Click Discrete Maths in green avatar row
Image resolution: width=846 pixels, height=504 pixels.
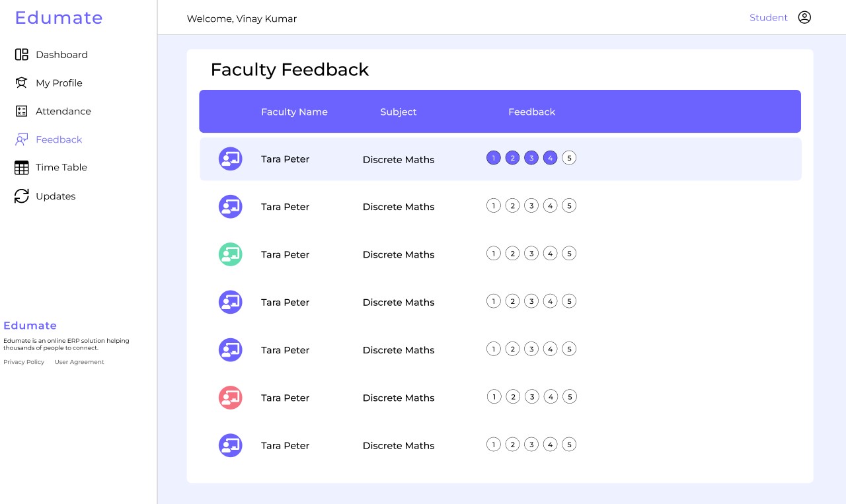pos(399,254)
